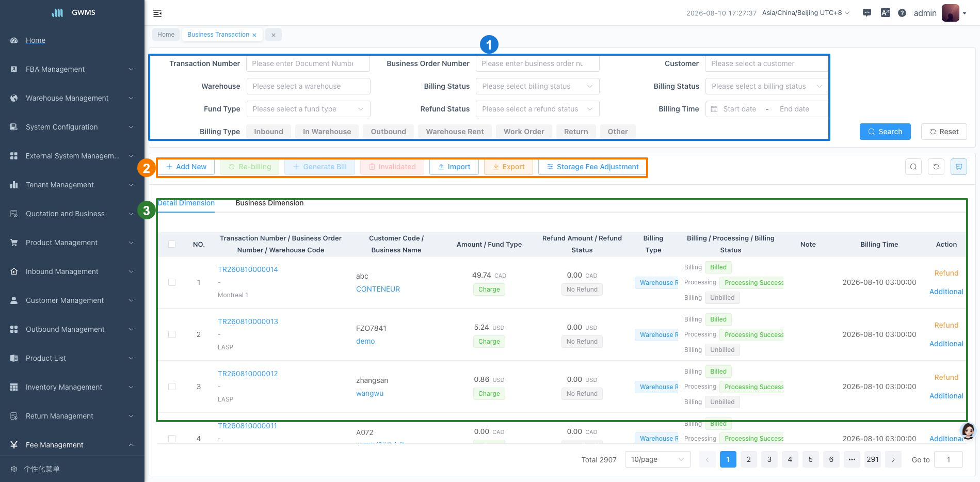Collapse the sidebar using hamburger icon
980x482 pixels.
[157, 13]
